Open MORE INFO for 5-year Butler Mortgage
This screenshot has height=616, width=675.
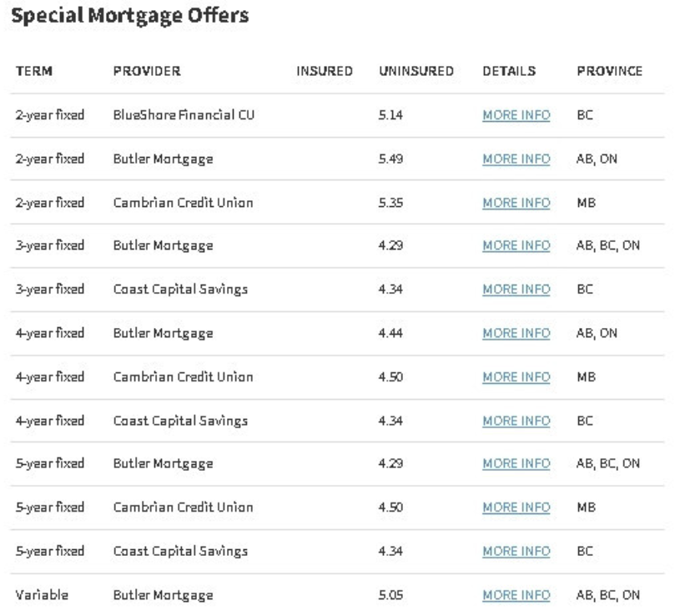pos(516,463)
